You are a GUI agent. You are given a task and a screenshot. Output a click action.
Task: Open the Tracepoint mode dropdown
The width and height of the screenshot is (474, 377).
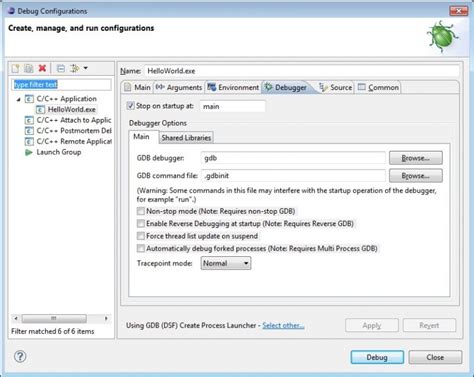coord(226,263)
